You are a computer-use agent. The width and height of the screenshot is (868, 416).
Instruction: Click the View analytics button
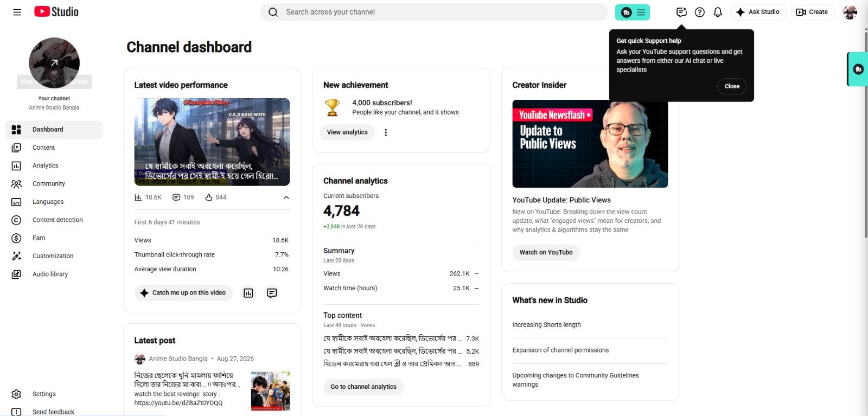(x=347, y=132)
